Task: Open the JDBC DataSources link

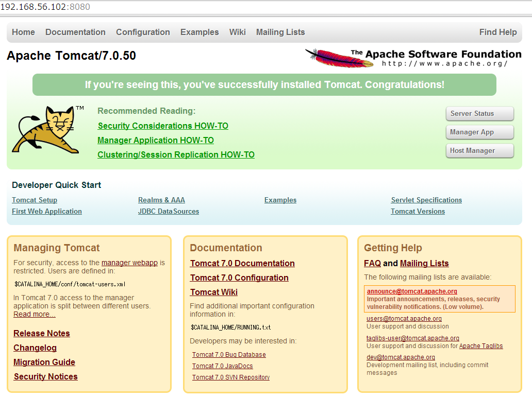Action: tap(169, 211)
